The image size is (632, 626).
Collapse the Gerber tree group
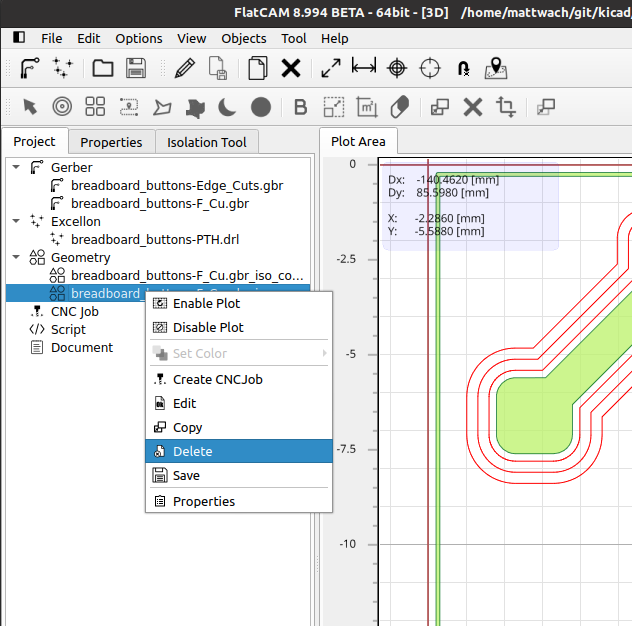pos(16,167)
